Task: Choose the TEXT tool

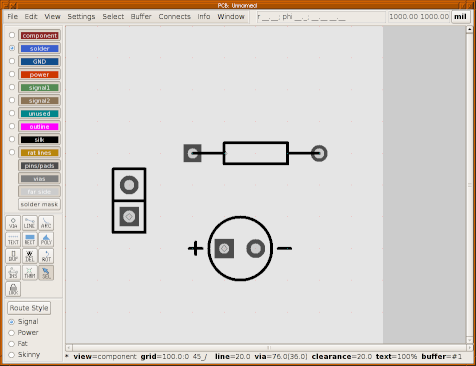Action: (13, 239)
